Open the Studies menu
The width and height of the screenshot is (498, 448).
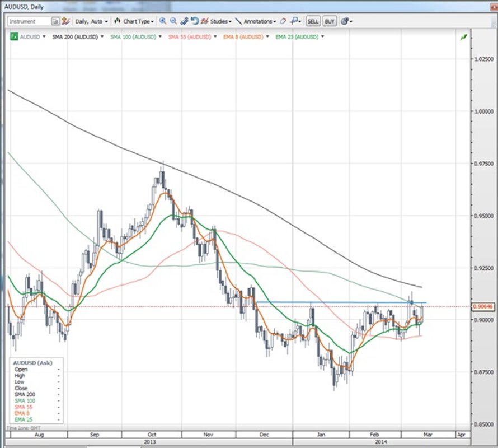pos(218,21)
